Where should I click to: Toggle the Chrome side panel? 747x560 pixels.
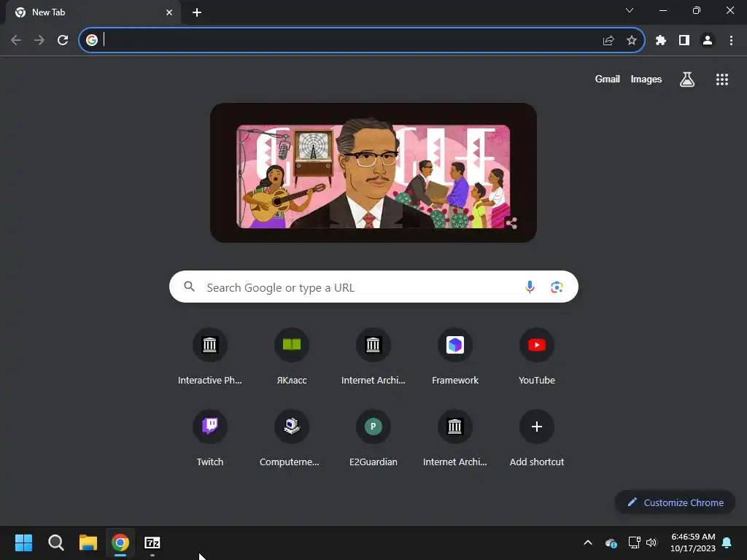click(x=684, y=41)
